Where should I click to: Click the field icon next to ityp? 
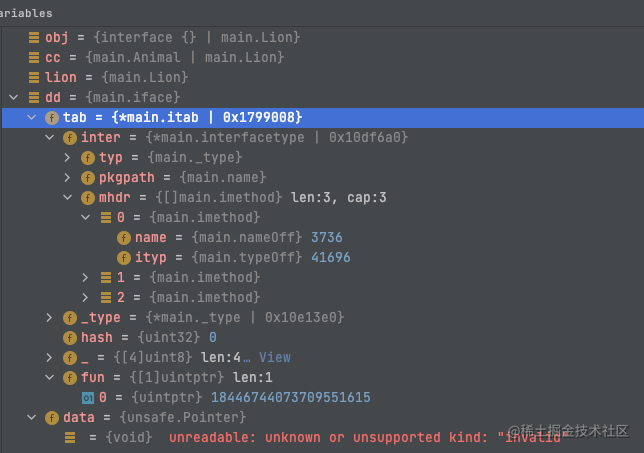(124, 258)
